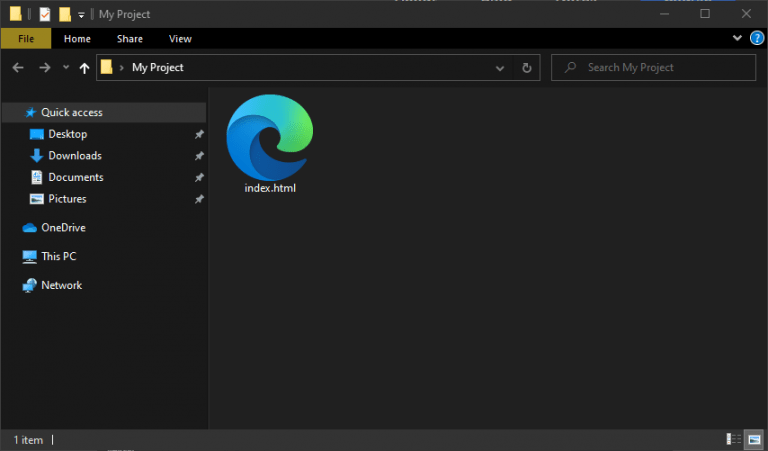768x451 pixels.
Task: Refresh the My Project folder view
Action: pos(527,67)
